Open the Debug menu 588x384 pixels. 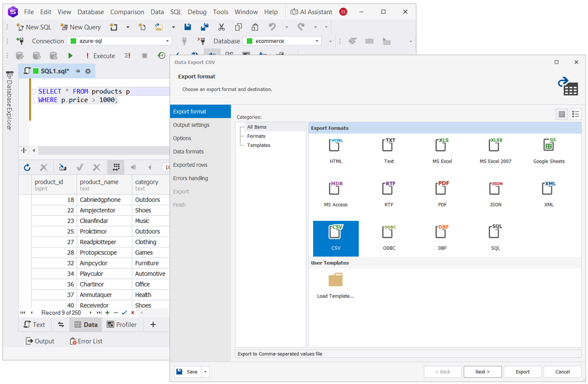coord(197,12)
